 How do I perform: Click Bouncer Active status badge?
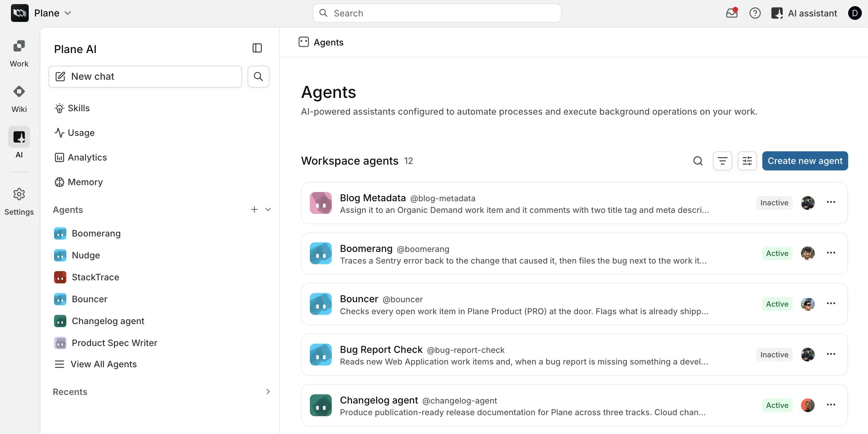tap(777, 304)
